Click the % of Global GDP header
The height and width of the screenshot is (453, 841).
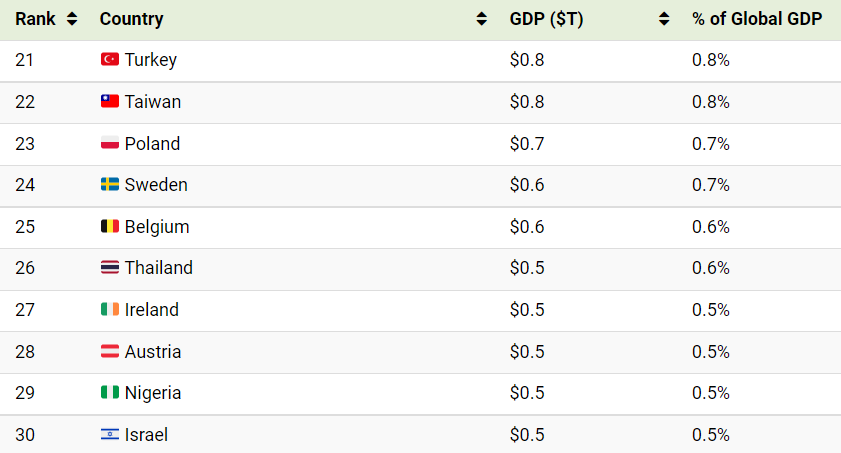(x=757, y=19)
